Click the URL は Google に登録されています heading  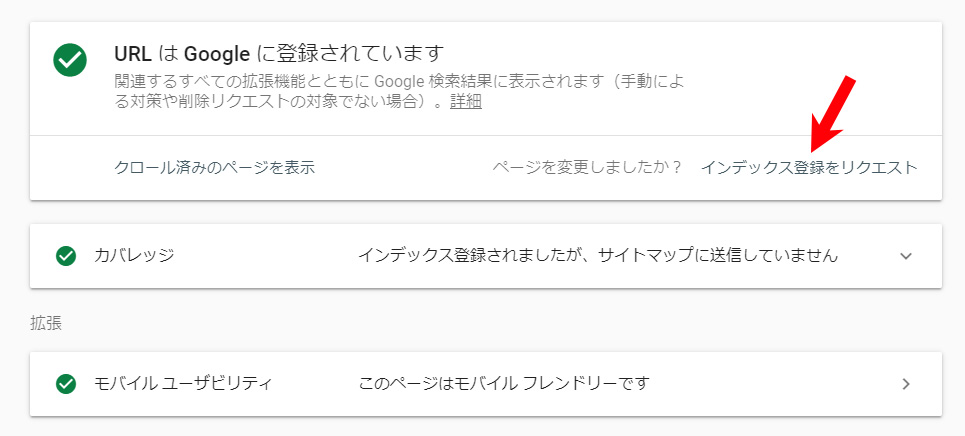pos(279,54)
